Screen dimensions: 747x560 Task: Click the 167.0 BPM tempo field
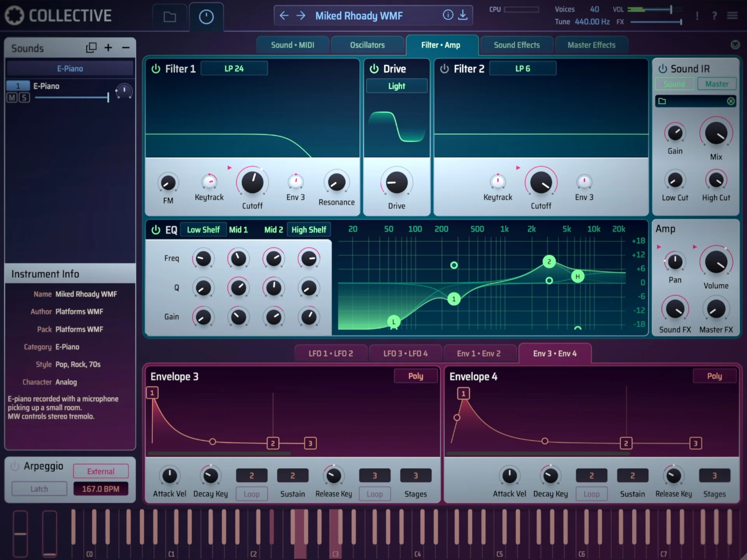(101, 488)
